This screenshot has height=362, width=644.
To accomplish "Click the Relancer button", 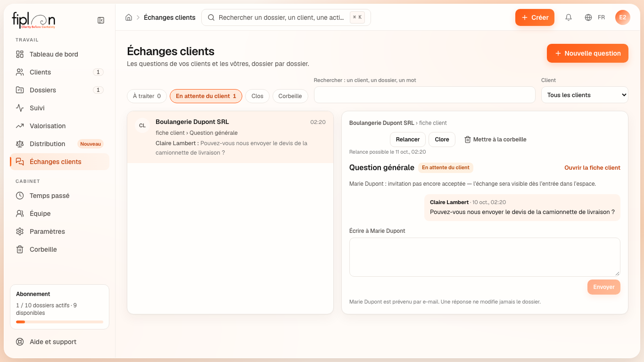I will coord(408,140).
